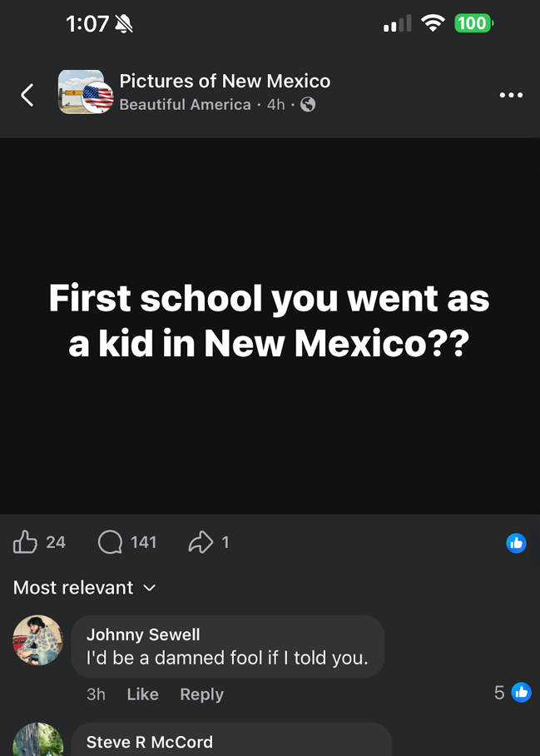Tap the globe public-audience icon
540x756 pixels.
coord(308,105)
